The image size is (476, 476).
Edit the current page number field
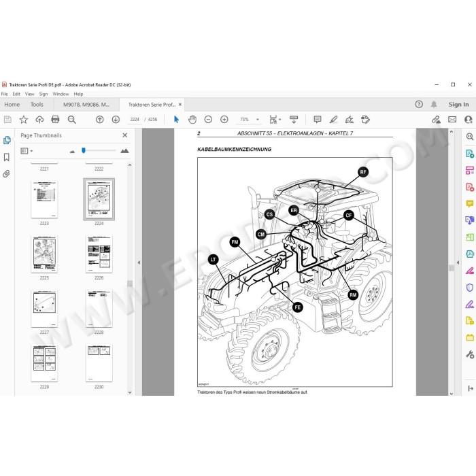[x=135, y=120]
